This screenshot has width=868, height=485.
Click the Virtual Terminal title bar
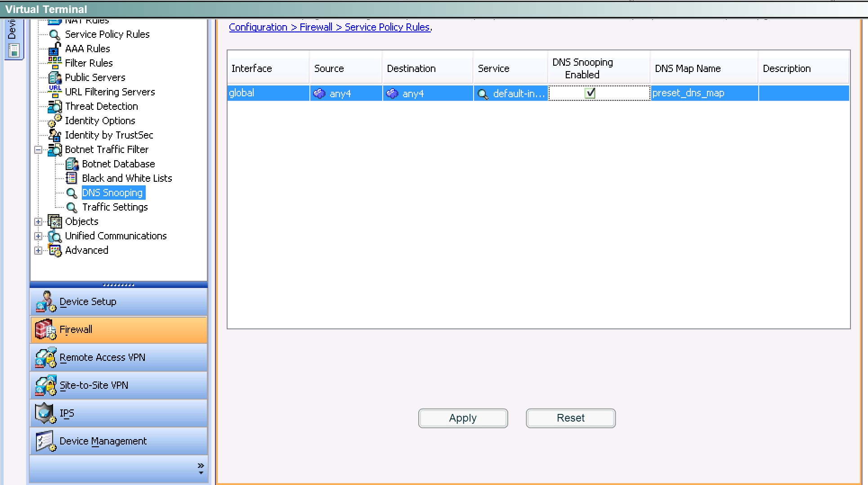pyautogui.click(x=434, y=9)
